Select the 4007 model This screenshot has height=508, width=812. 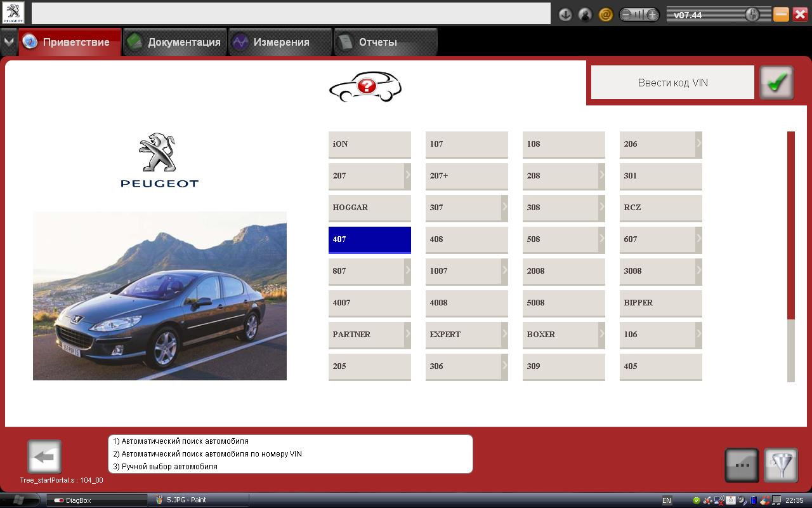370,303
